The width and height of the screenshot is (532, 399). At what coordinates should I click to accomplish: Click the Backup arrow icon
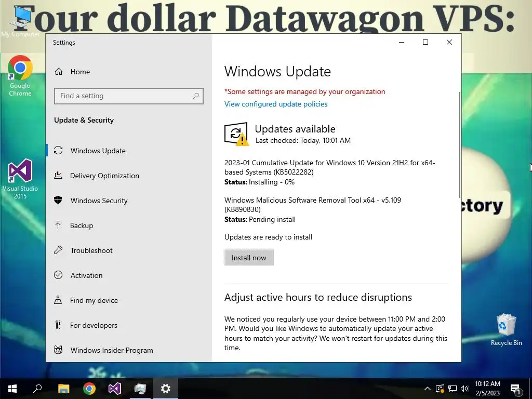[x=58, y=225]
